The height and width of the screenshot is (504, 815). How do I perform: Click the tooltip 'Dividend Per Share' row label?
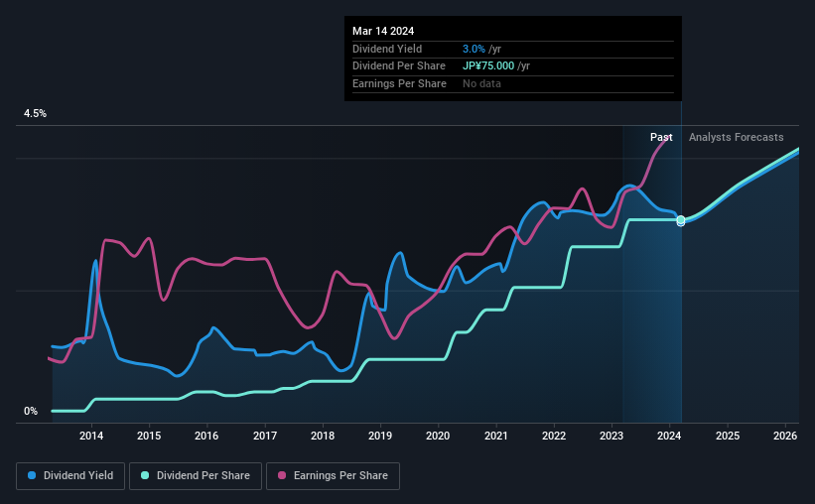(x=399, y=66)
